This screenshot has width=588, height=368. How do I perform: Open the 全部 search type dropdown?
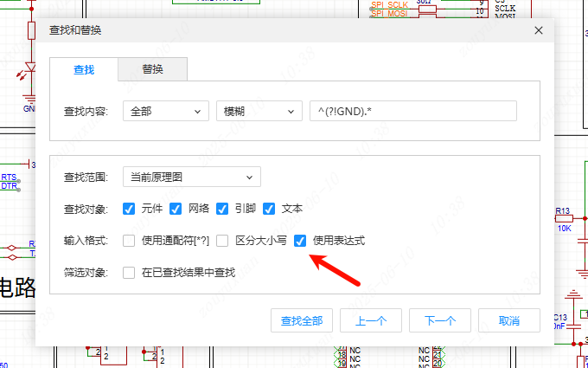(166, 111)
